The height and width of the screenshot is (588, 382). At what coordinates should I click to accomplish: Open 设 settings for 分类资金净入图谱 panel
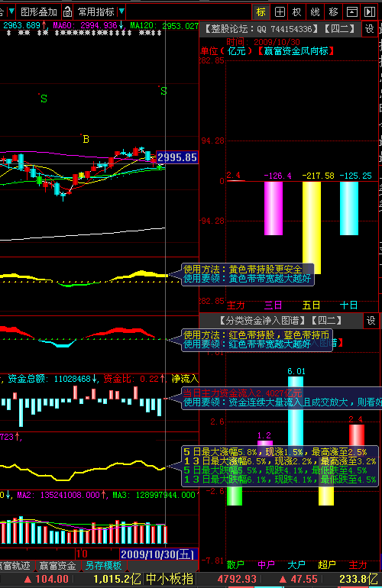[x=371, y=321]
